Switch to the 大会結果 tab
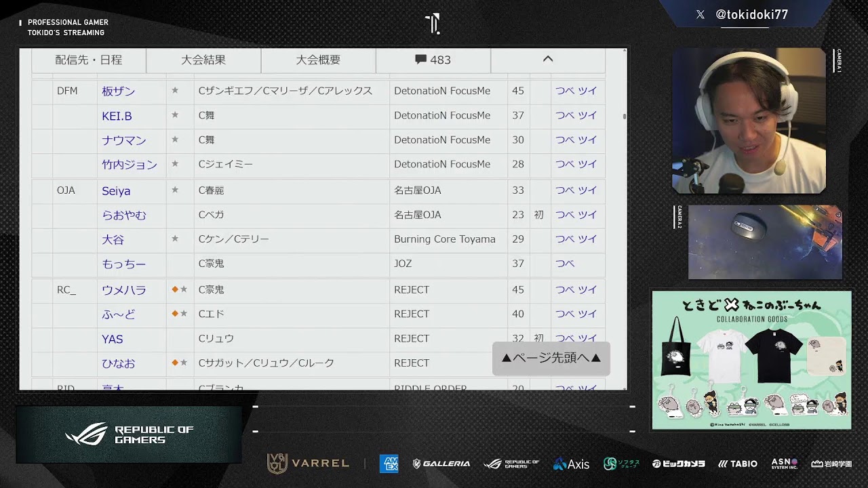The width and height of the screenshot is (868, 488). (x=203, y=60)
